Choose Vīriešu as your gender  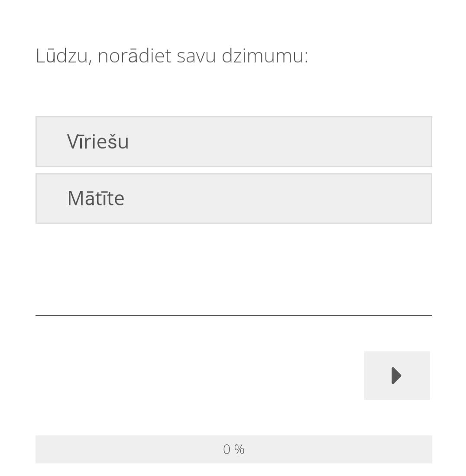(x=233, y=142)
